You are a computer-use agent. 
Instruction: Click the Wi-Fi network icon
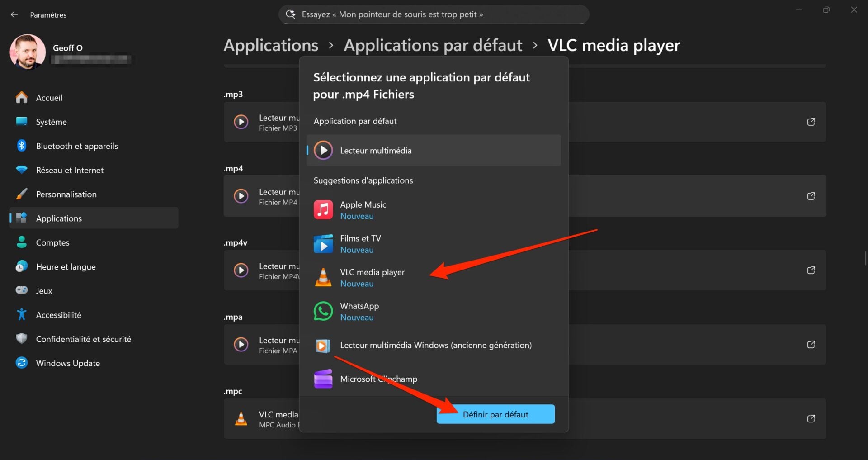tap(21, 170)
